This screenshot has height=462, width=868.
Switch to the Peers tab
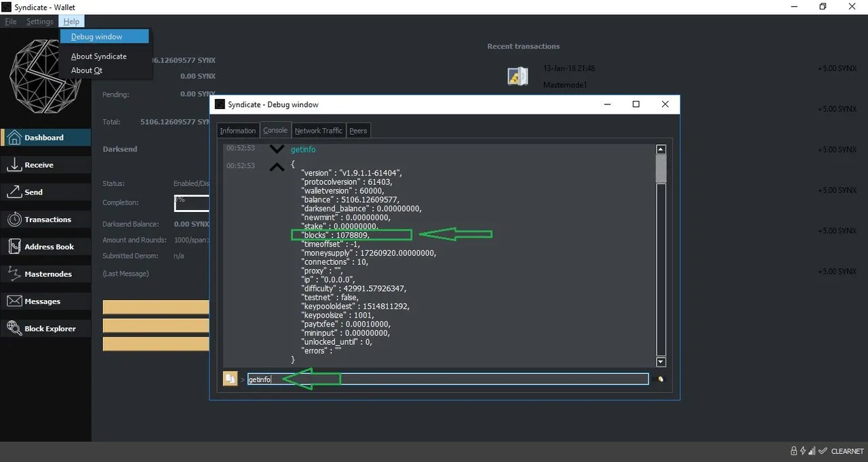point(358,131)
